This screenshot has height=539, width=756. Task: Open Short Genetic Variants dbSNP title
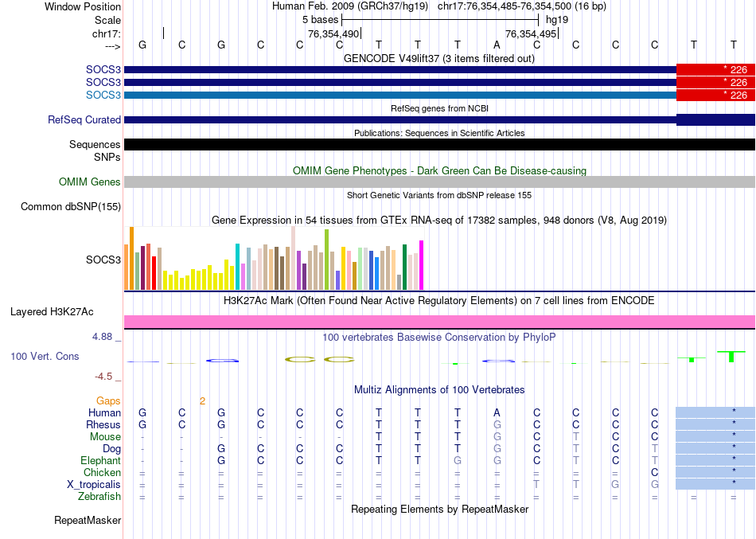[x=439, y=195]
